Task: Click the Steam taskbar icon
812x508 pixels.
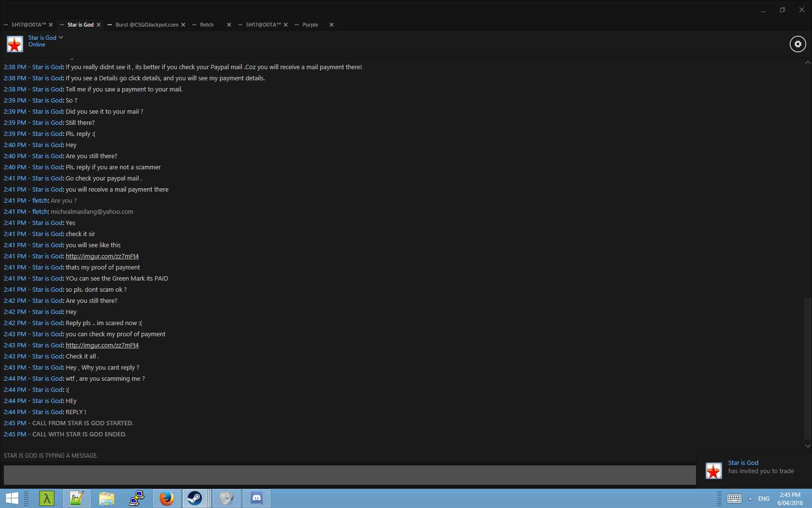Action: tap(195, 498)
